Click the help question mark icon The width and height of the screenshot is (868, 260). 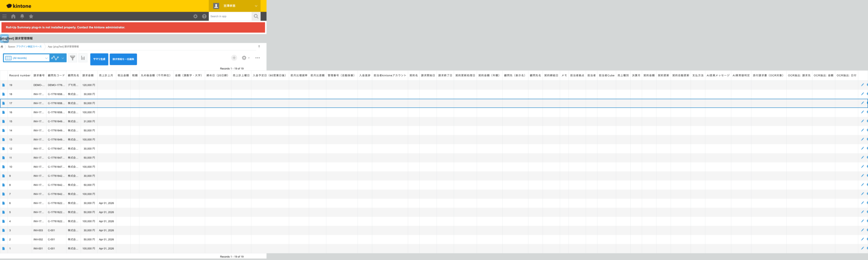point(204,16)
